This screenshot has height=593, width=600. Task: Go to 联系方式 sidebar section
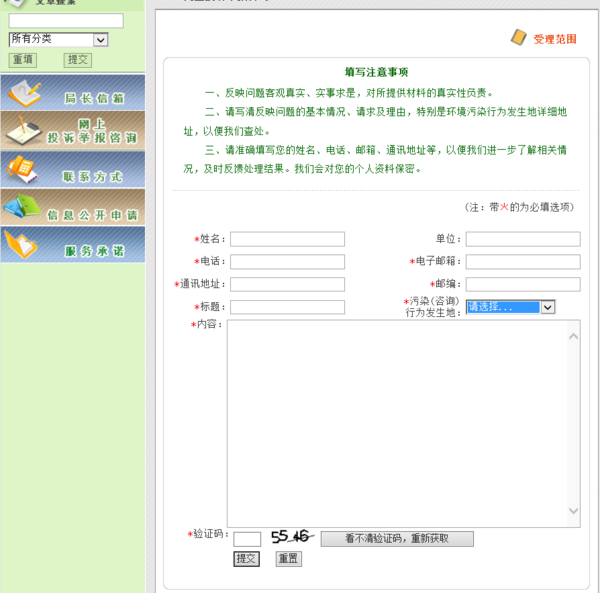(73, 169)
